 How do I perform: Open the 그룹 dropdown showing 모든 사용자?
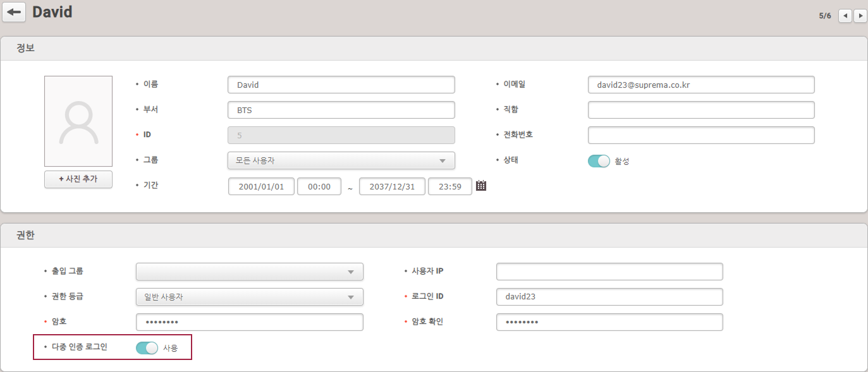pyautogui.click(x=341, y=160)
